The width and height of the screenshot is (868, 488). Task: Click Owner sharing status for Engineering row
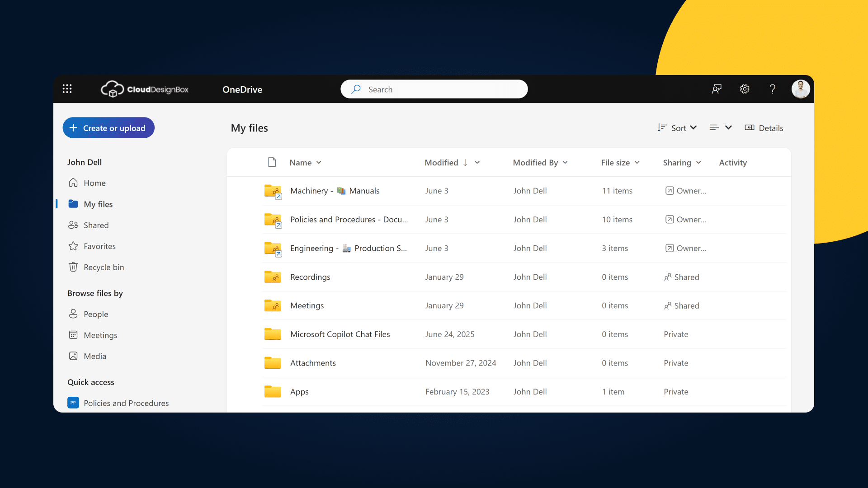(x=685, y=248)
